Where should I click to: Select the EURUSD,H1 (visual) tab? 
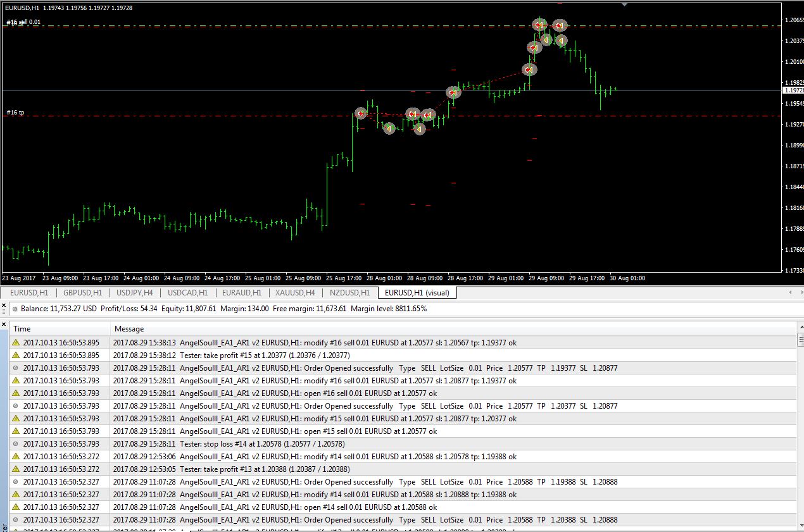coord(417,293)
